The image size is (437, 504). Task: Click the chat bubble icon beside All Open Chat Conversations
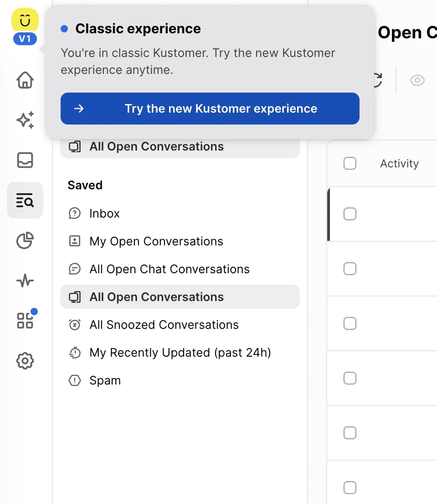[74, 269]
